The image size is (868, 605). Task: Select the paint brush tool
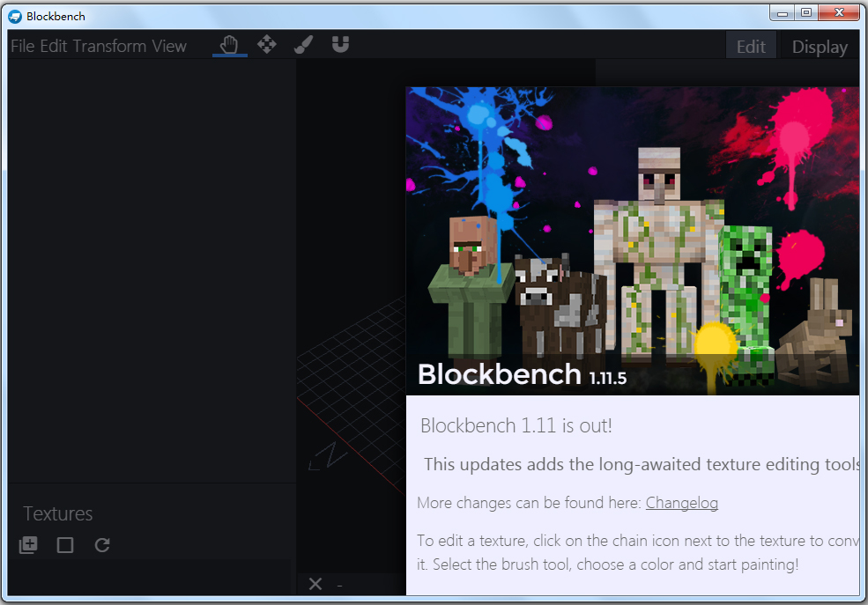pyautogui.click(x=303, y=44)
